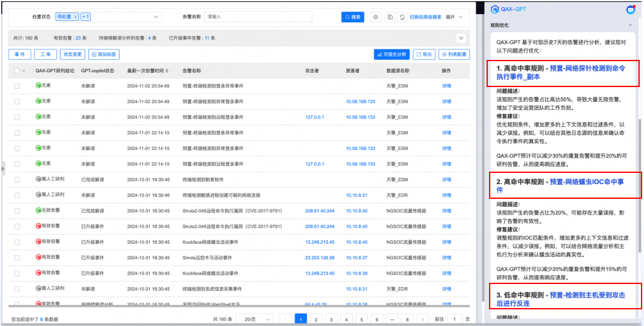Check the box for the first 无害 row
The image size is (644, 326).
17,86
